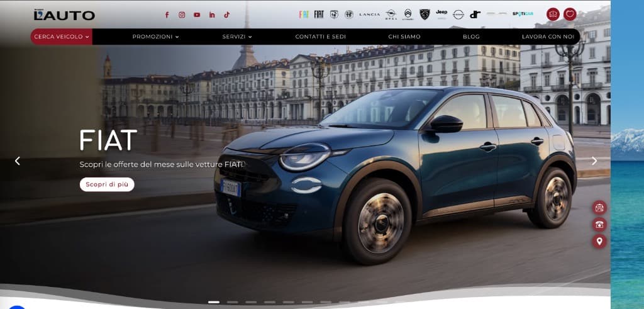Click the floating map pin icon

[599, 241]
